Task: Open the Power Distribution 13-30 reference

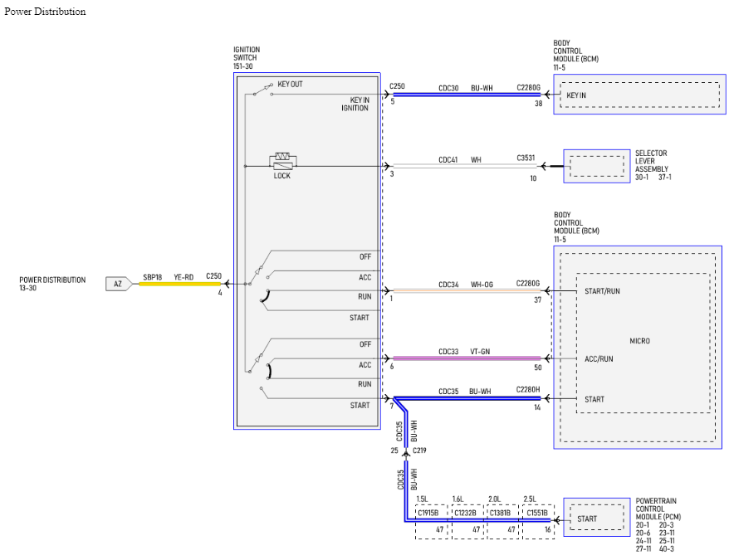Action: (52, 284)
